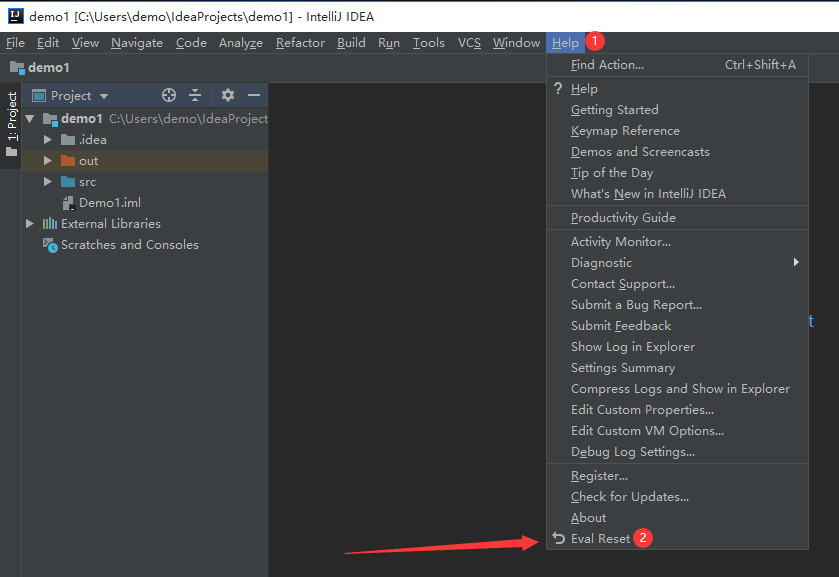Screen dimensions: 839x577
Task: Hide the Project panel with minus icon
Action: pyautogui.click(x=254, y=95)
